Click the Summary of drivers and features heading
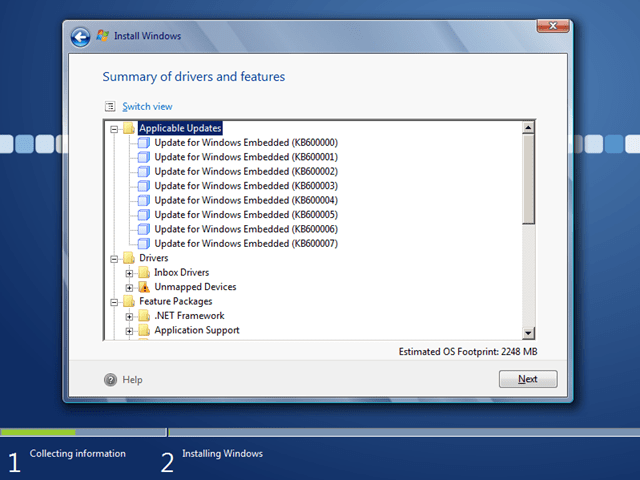Screen dimensions: 640x480 [193, 77]
